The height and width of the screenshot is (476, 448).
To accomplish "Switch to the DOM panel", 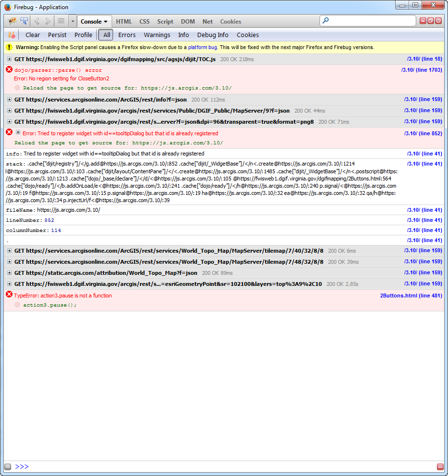I will click(188, 22).
